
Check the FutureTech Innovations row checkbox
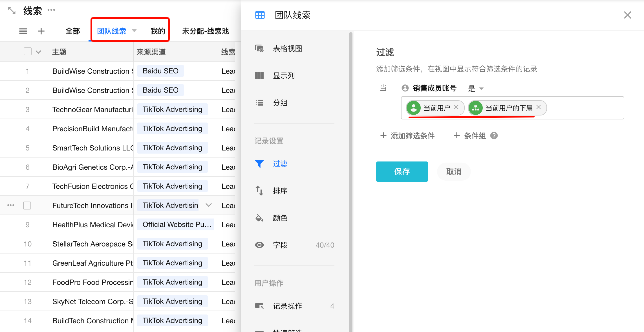pyautogui.click(x=27, y=206)
